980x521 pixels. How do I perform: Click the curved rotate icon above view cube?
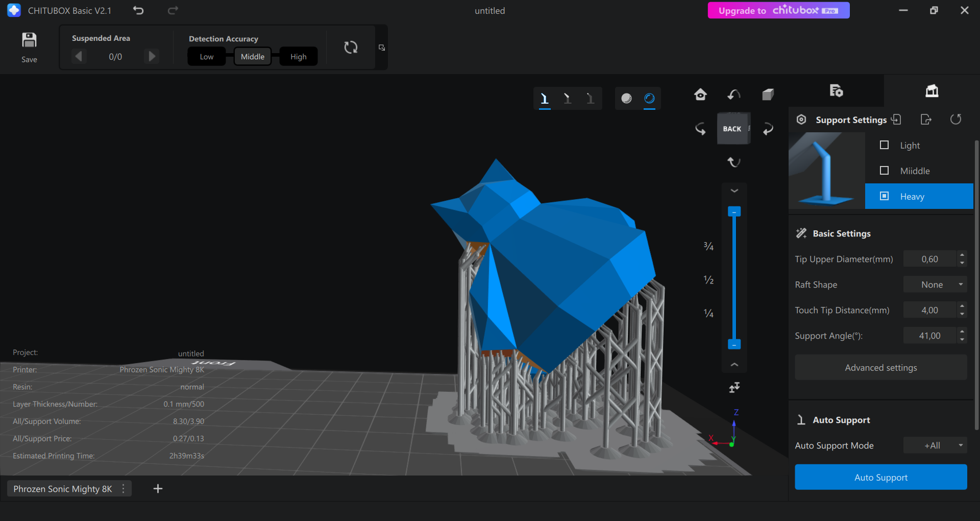[x=734, y=94]
